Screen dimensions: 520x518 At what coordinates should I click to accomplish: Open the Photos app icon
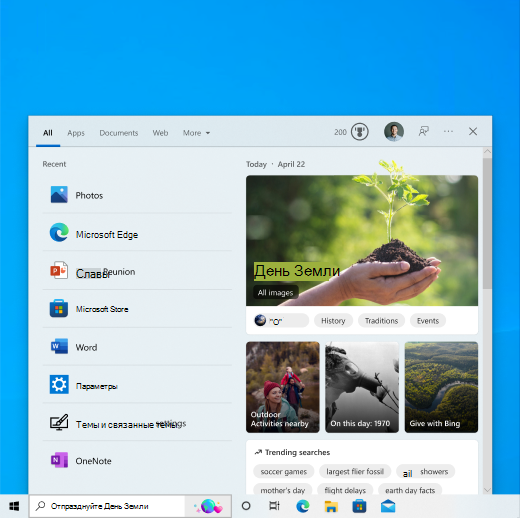(59, 194)
